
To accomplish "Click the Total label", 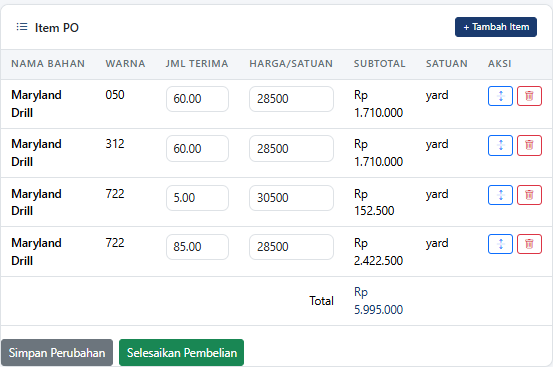I will (321, 301).
